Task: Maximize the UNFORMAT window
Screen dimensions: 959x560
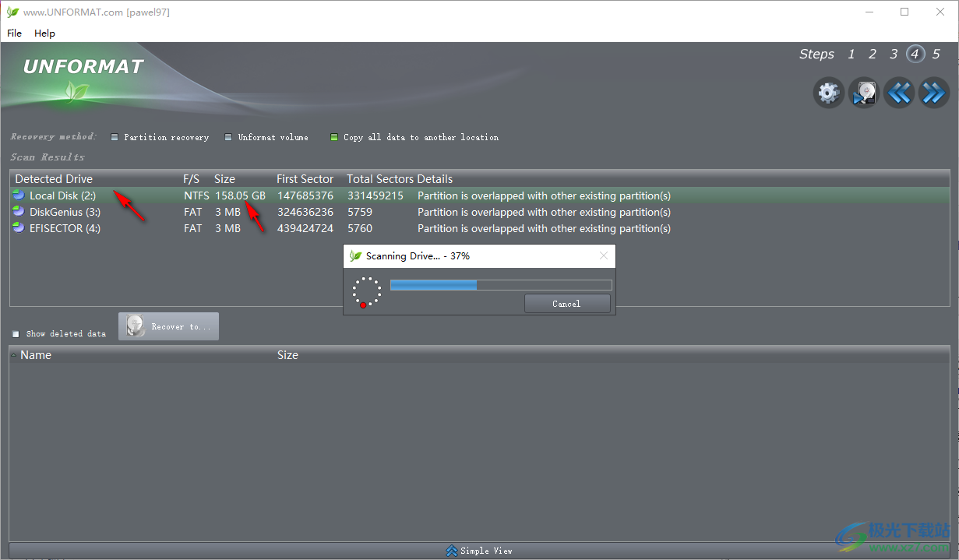Action: [x=904, y=12]
